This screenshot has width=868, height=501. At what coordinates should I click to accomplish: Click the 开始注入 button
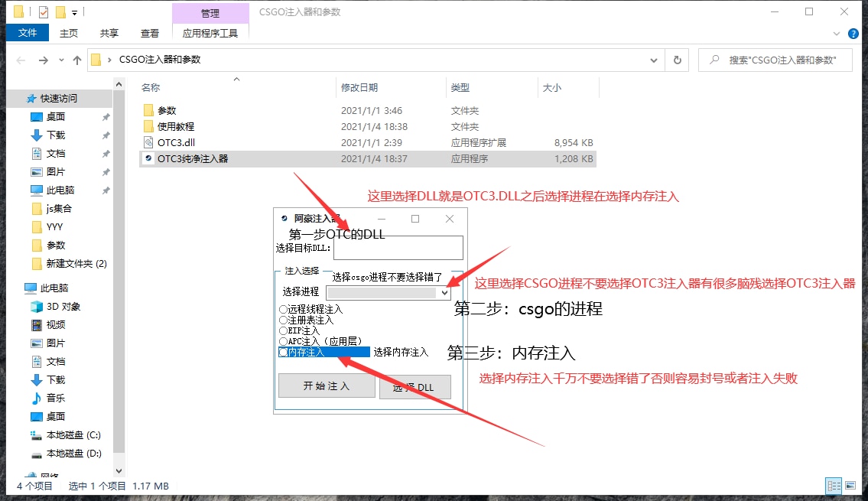pyautogui.click(x=327, y=386)
